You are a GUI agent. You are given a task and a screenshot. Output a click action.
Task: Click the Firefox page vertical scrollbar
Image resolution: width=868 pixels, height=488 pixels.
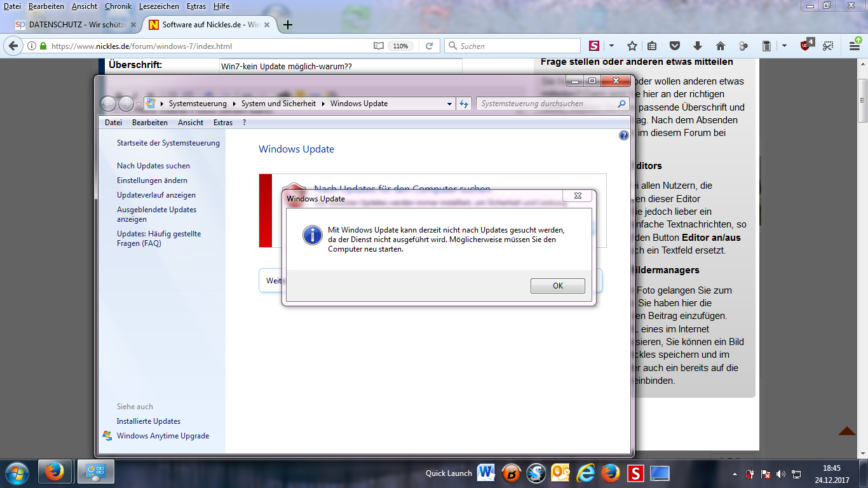tap(862, 100)
